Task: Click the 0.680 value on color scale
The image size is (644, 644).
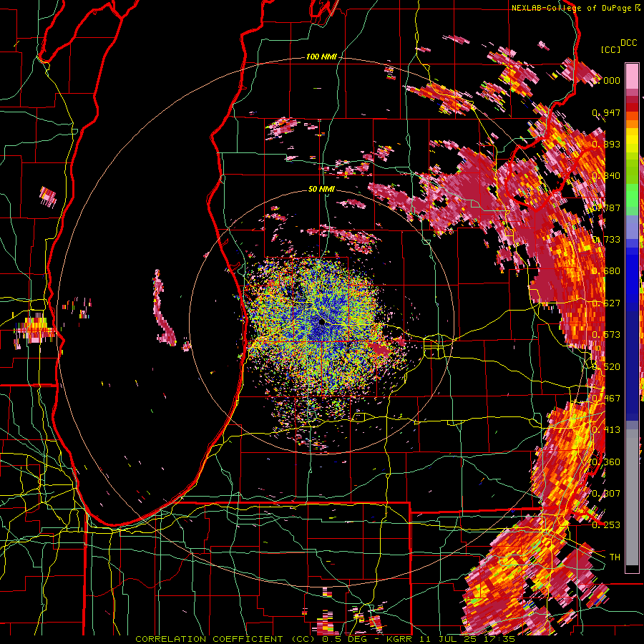Action: [x=606, y=271]
